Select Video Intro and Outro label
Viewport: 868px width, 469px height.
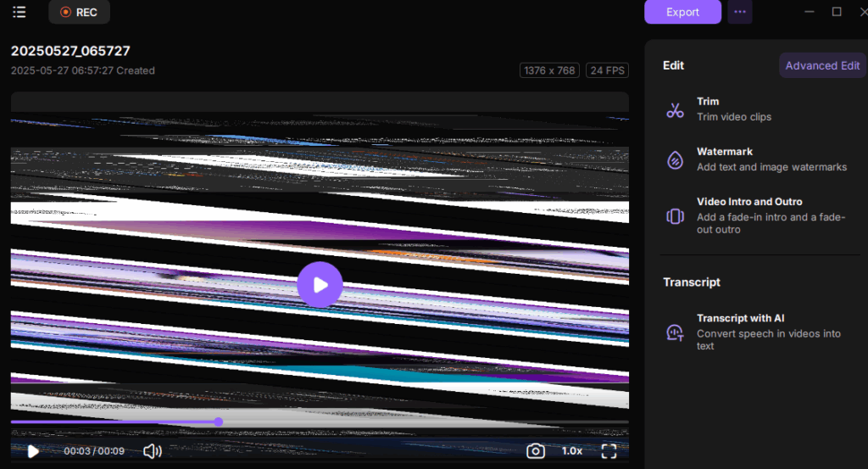(749, 202)
